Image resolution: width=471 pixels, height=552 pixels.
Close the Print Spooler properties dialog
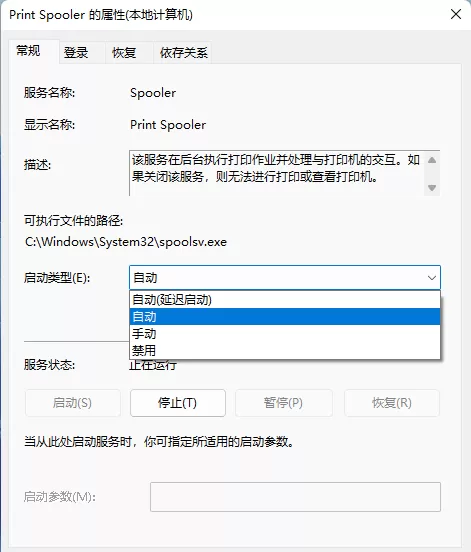tap(456, 14)
